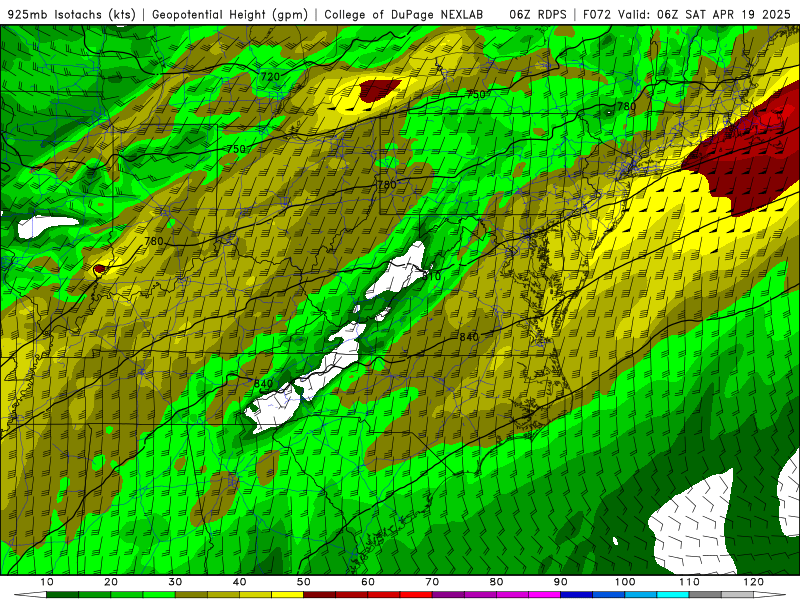Click the 750 contour label right of the red patch
Viewport: 800px width, 600px height.
point(476,94)
